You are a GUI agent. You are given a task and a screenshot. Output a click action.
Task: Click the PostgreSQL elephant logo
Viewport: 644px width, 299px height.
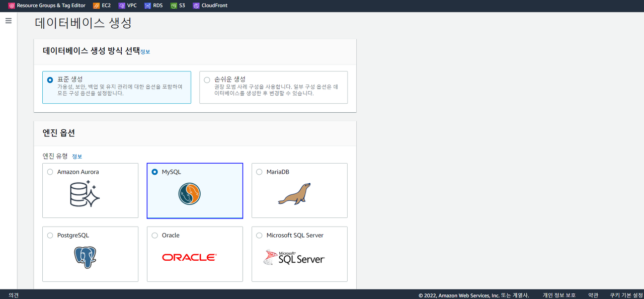coord(85,257)
